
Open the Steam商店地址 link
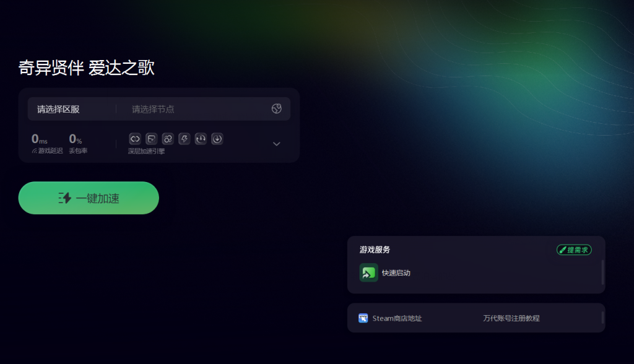click(x=397, y=318)
